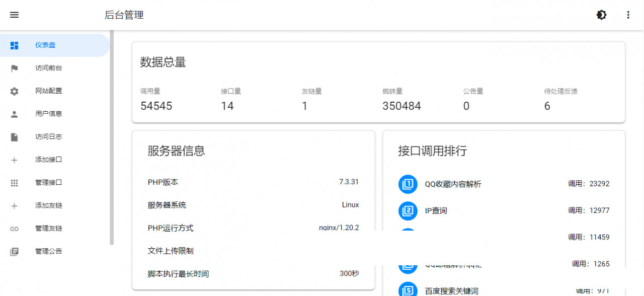Click the document icon beside 访问日志
Screen dimensions: 644x296
pyautogui.click(x=14, y=137)
